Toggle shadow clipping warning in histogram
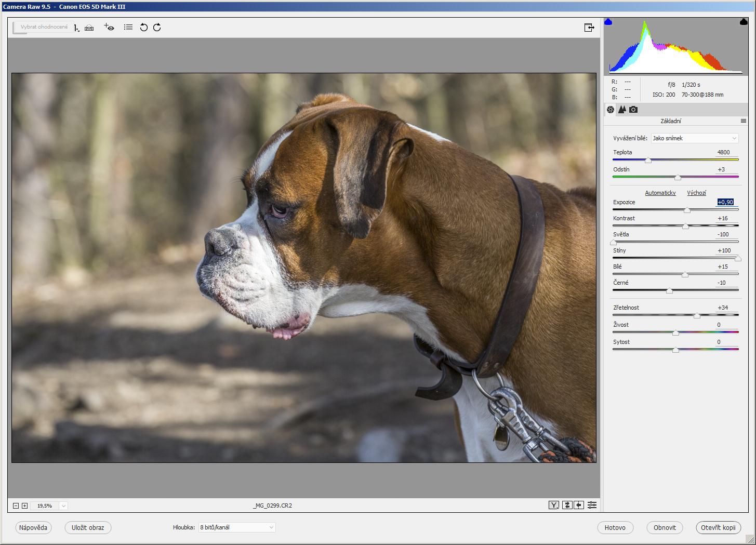Viewport: 756px width, 545px height. [x=608, y=22]
